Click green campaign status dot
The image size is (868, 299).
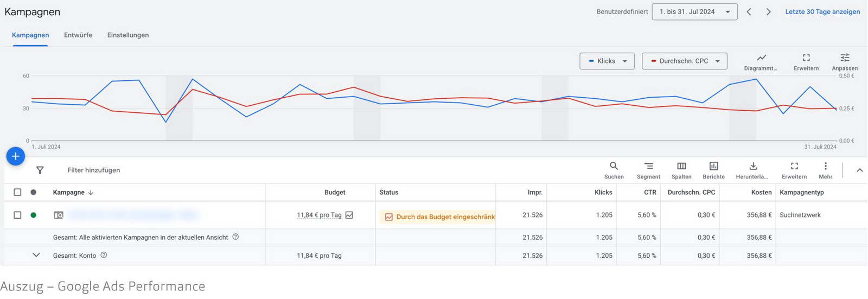coord(34,215)
